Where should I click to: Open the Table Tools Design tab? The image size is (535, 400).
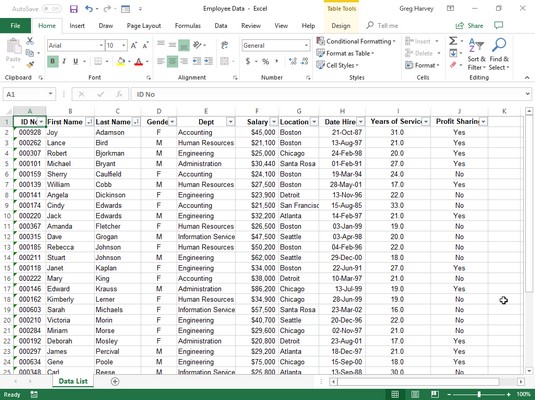pyautogui.click(x=341, y=26)
